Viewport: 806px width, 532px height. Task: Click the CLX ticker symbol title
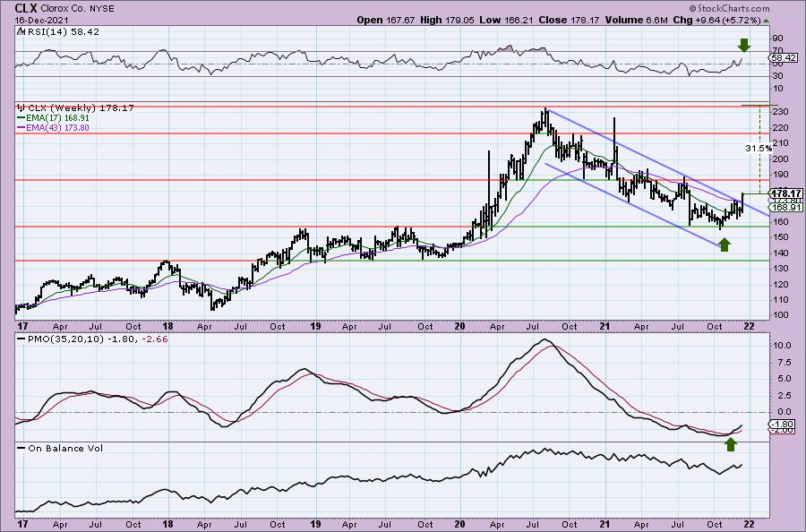(x=26, y=8)
